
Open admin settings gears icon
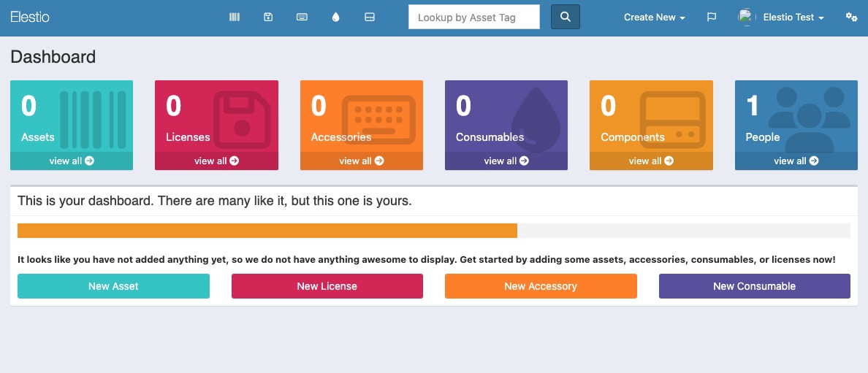[x=851, y=17]
